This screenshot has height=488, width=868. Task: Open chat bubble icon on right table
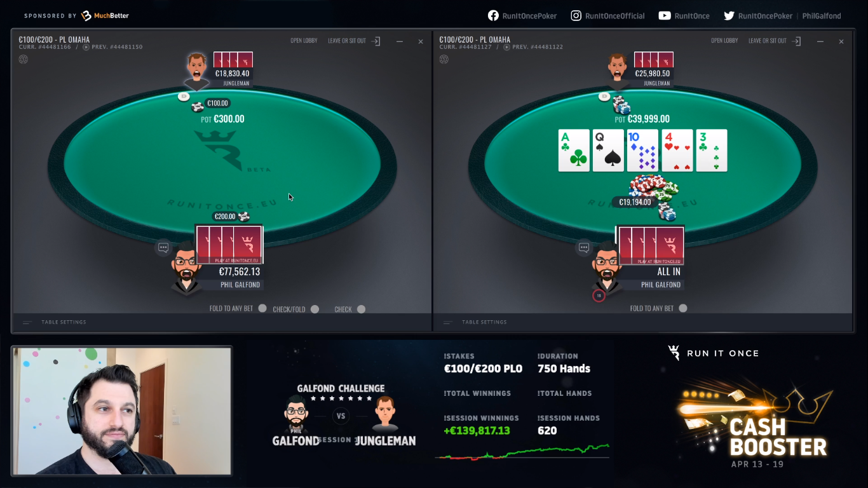pos(584,248)
